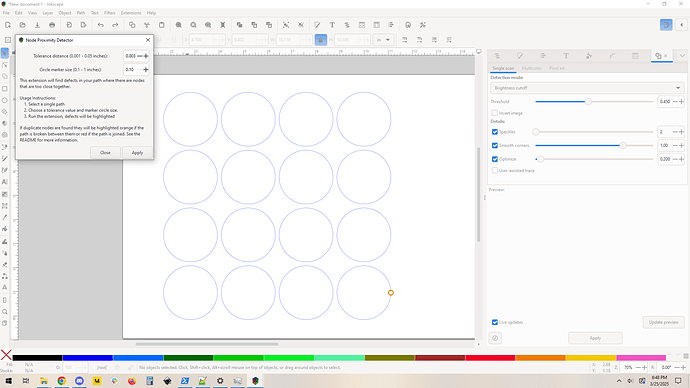This screenshot has height=388, width=690.
Task: Open File Explorer from taskbar
Action: coord(44,381)
